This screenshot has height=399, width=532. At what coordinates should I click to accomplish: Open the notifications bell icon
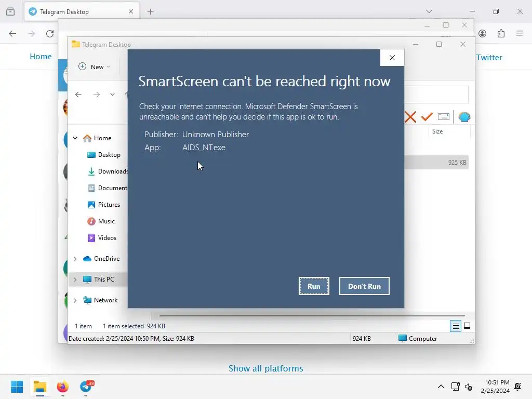pos(518,387)
